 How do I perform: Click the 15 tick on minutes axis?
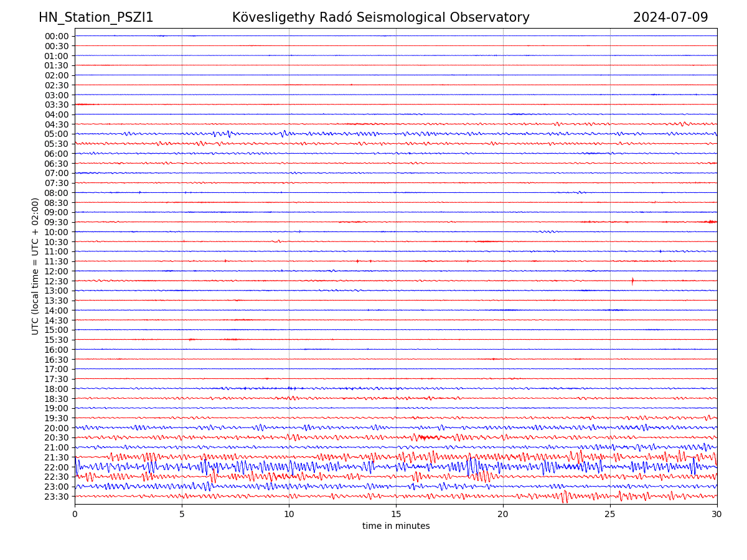click(396, 515)
